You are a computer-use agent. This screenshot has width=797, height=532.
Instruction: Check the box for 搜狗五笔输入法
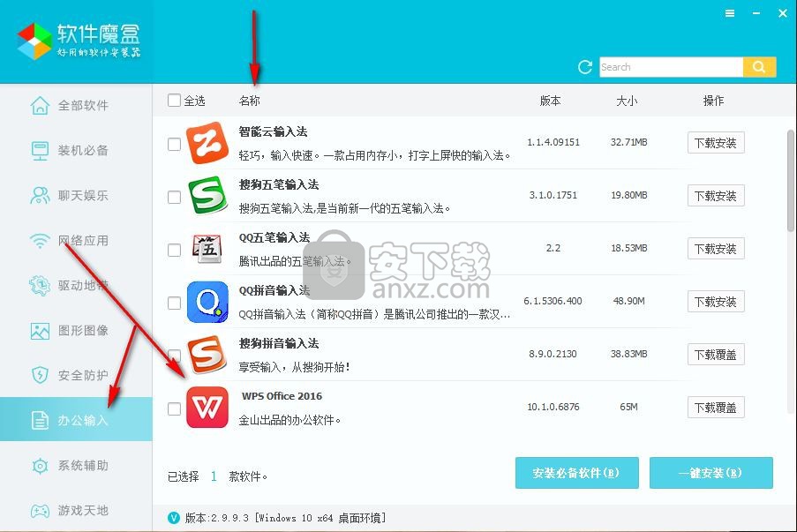pos(175,197)
